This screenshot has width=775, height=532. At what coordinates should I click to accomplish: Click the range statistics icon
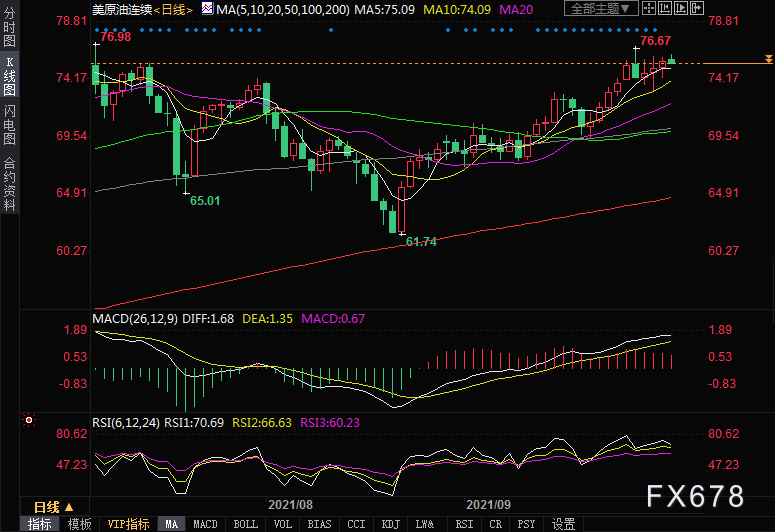665,8
